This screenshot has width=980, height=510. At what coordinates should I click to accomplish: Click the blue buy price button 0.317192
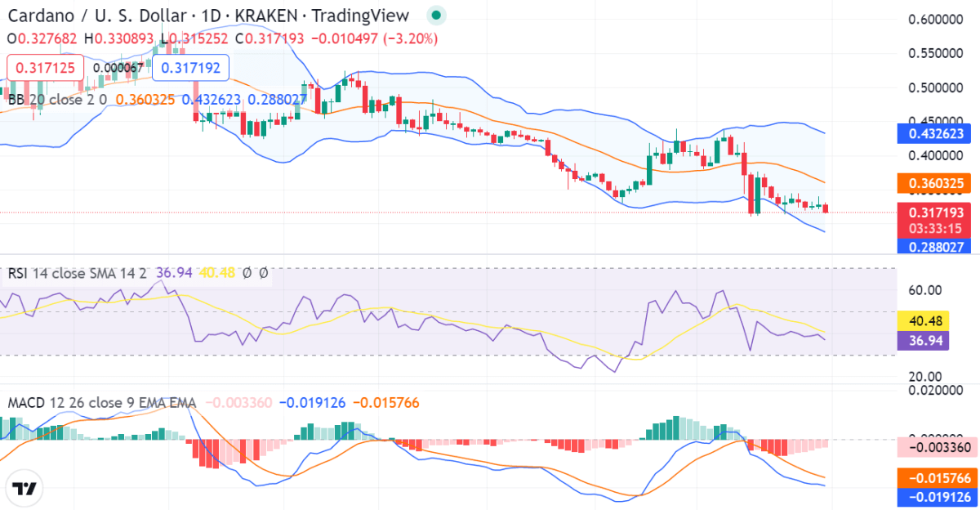[191, 68]
